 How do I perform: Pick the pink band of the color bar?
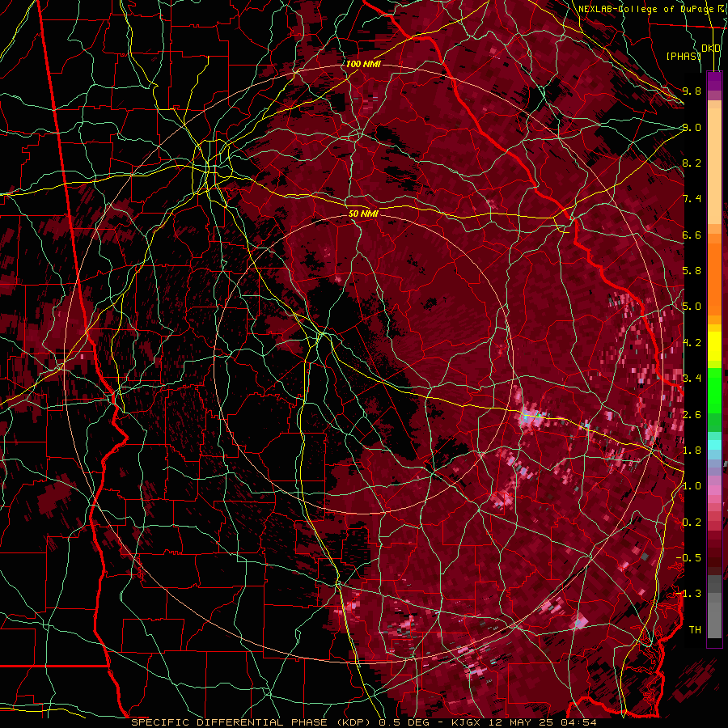point(714,490)
